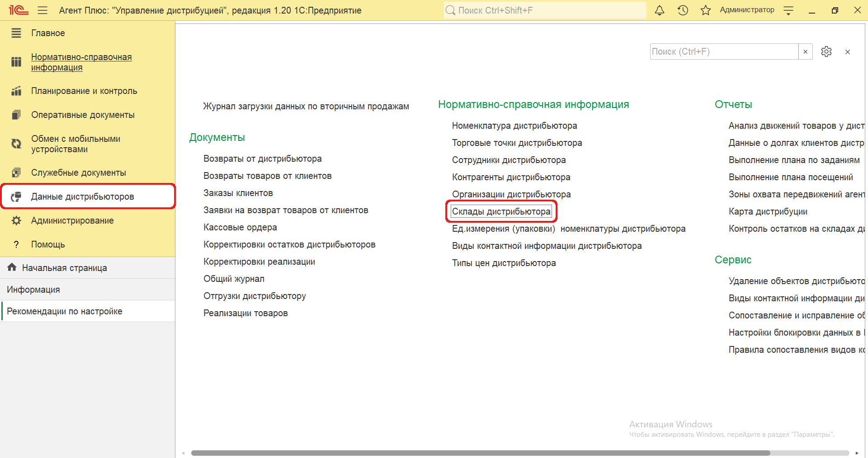Click the Администрирование gear icon

16,220
